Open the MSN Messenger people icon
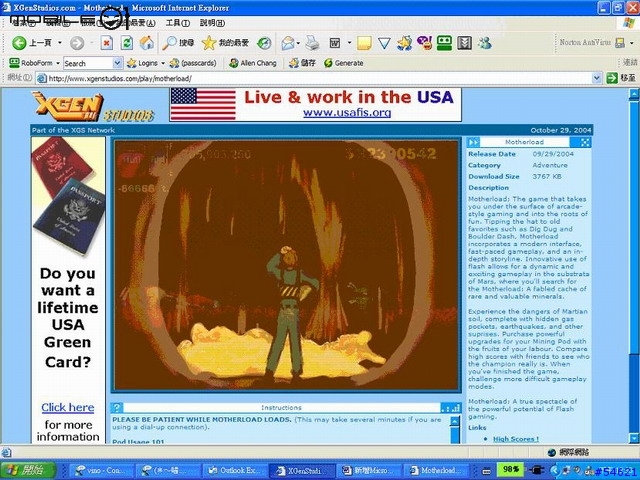The image size is (640, 480). pos(485,43)
